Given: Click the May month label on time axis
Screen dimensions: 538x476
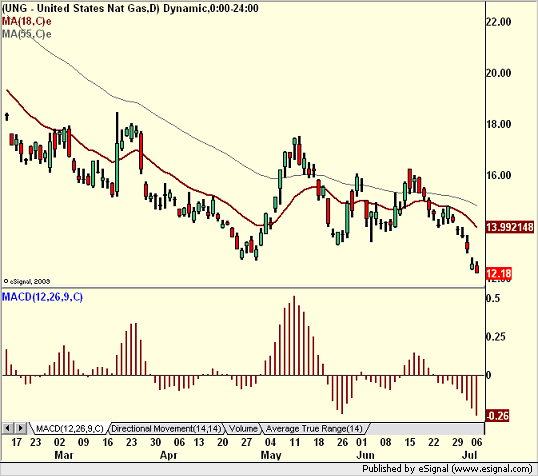Looking at the screenshot, I should 271,455.
